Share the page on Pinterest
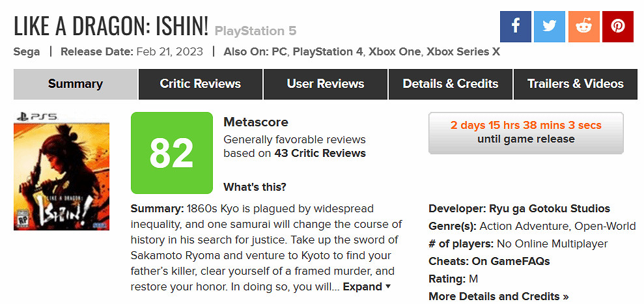This screenshot has height=304, width=644. (617, 27)
